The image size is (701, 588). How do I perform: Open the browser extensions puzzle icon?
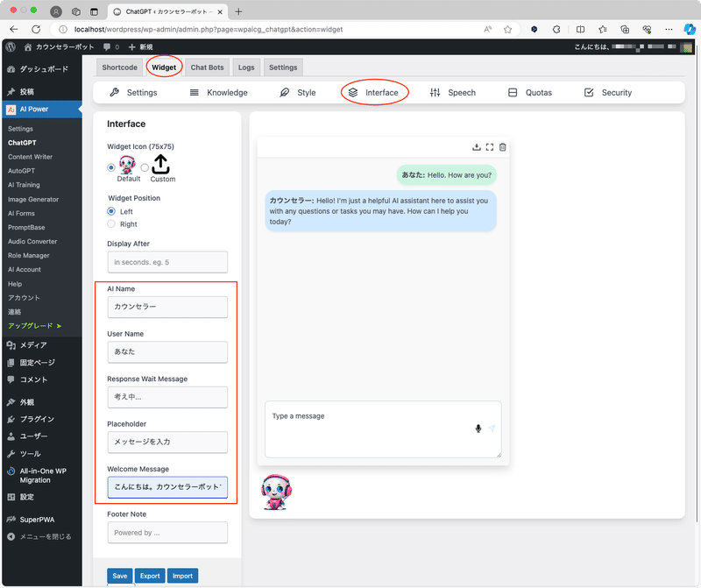click(x=556, y=30)
